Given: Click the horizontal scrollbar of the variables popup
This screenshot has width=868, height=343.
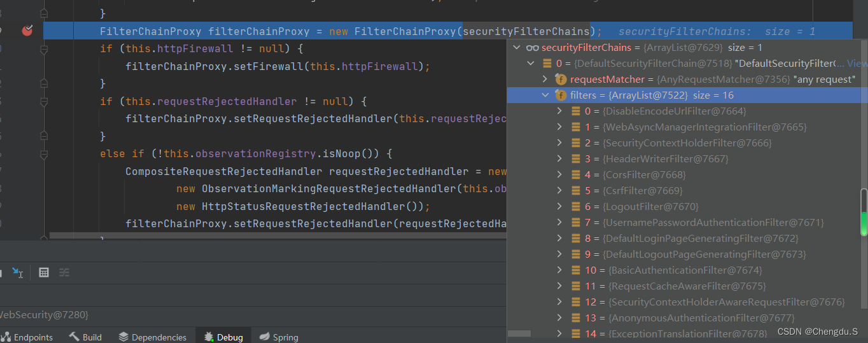Looking at the screenshot, I should [519, 333].
